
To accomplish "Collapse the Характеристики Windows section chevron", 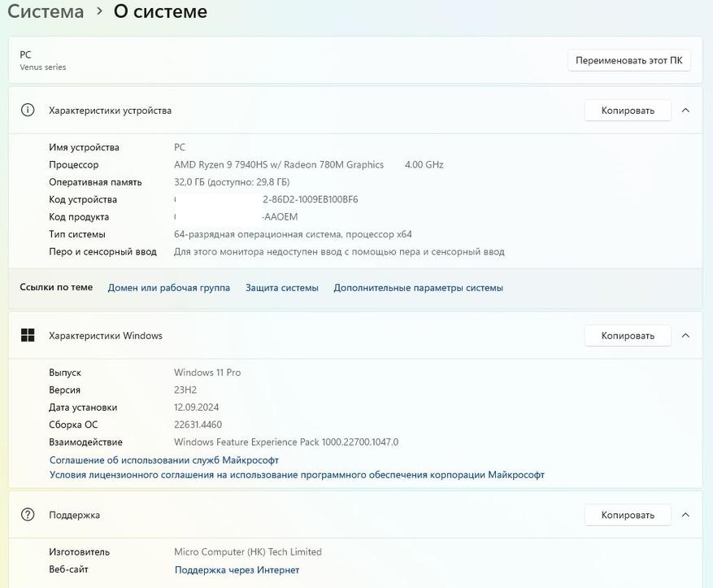I will [x=685, y=335].
